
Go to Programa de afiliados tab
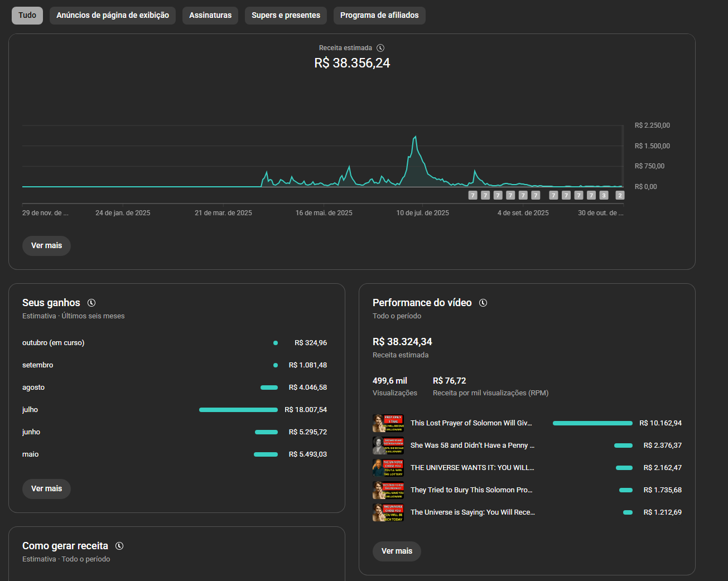tap(379, 16)
